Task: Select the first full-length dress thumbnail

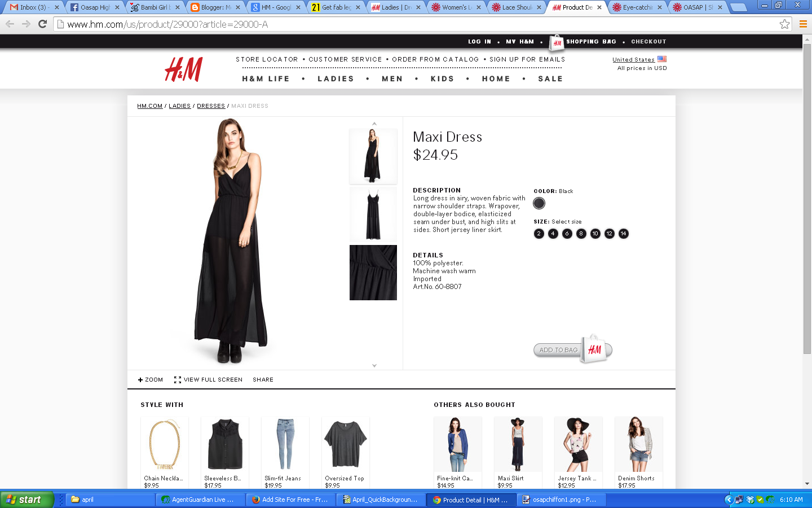Action: pos(373,156)
